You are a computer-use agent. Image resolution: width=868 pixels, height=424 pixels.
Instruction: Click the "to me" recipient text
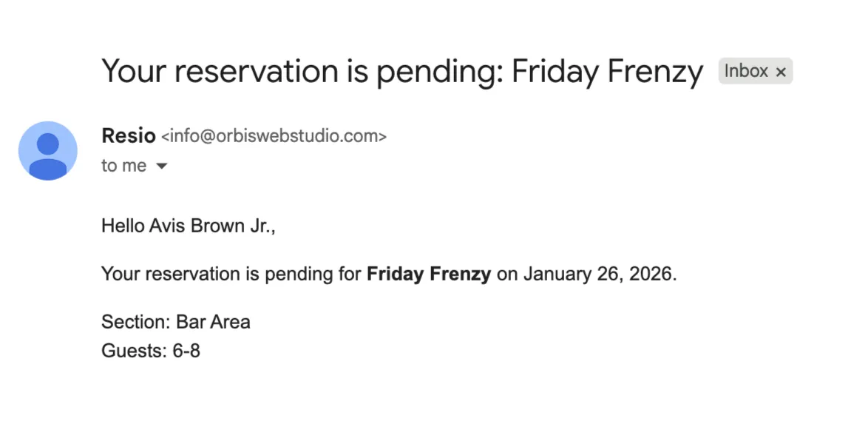coord(124,166)
